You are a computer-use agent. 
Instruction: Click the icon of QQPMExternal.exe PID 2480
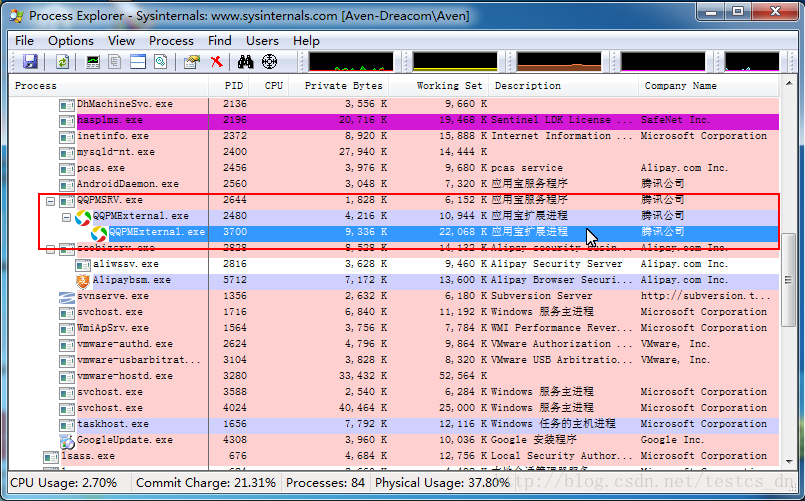pyautogui.click(x=83, y=217)
